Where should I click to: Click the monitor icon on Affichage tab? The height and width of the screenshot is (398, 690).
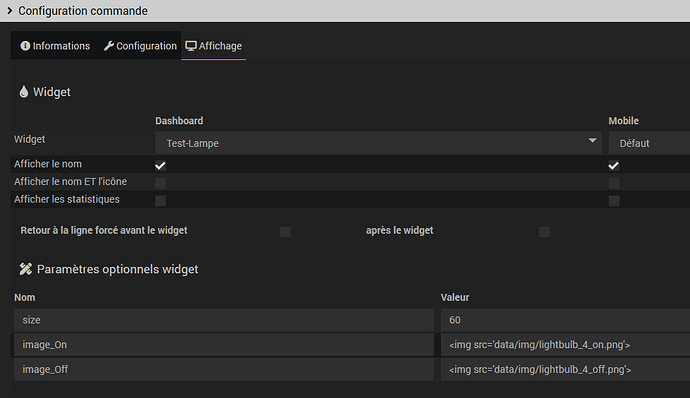[191, 46]
